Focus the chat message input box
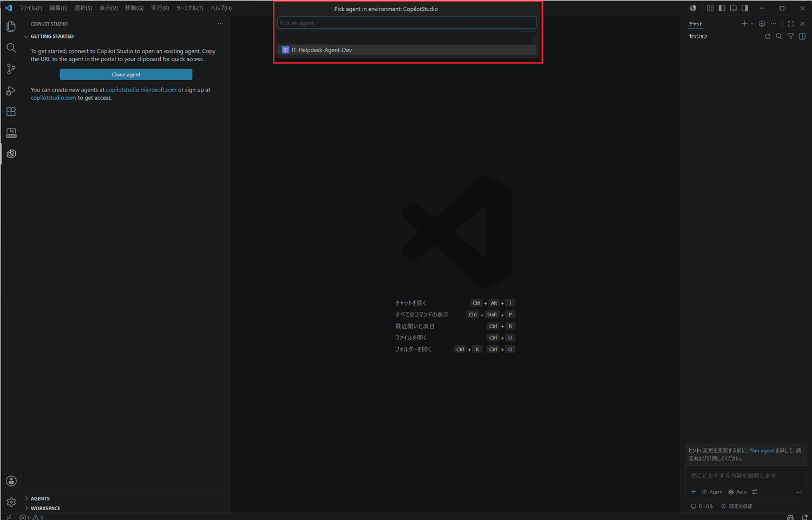 (x=745, y=476)
